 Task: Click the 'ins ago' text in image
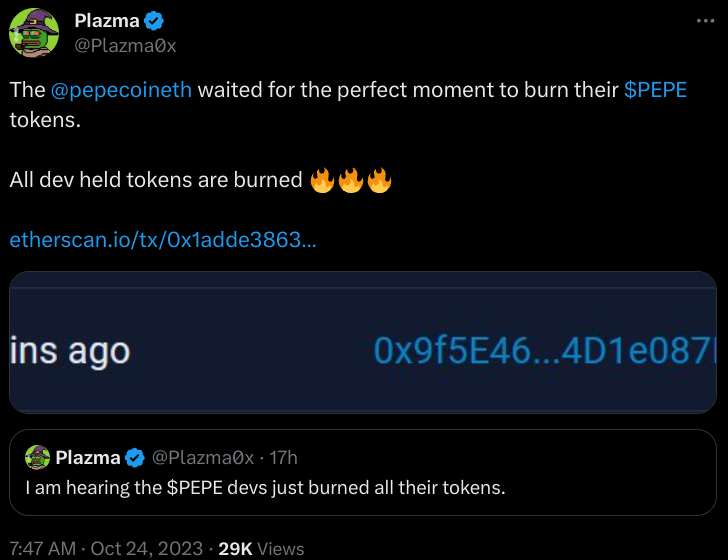[x=70, y=351]
